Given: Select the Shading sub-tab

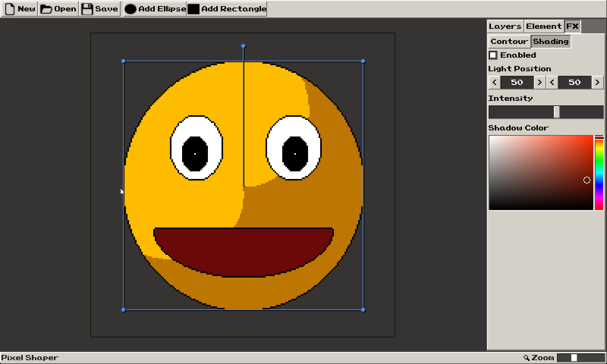Looking at the screenshot, I should (x=550, y=41).
